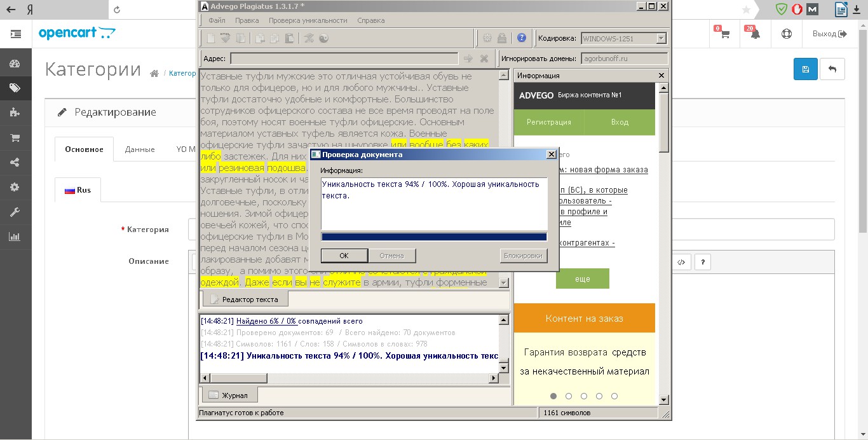Open the Файл menu in Advego Plagiatus
The width and height of the screenshot is (868, 440).
tap(217, 20)
